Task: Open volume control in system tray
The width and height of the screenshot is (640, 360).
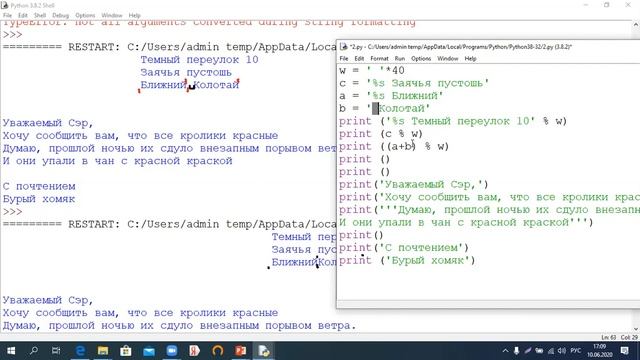Action: click(562, 351)
